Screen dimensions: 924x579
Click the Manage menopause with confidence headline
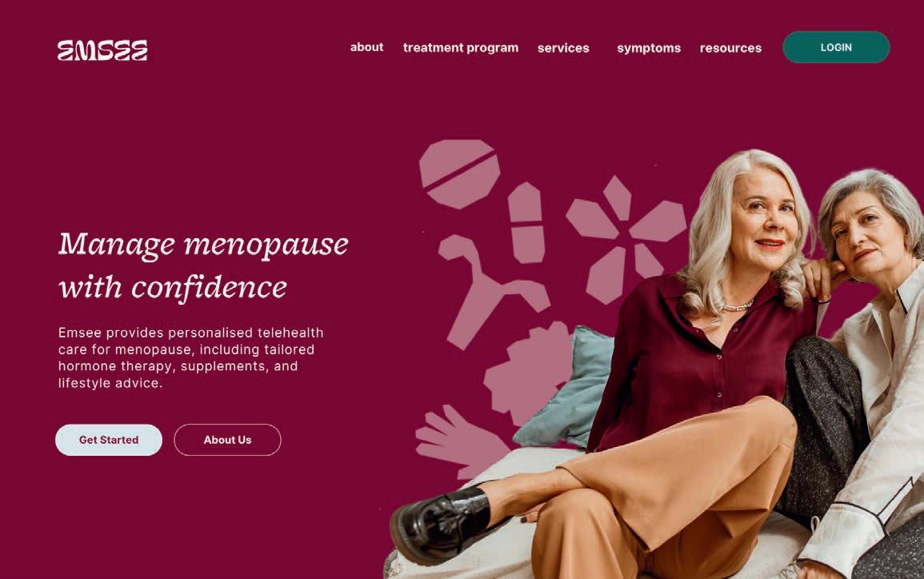(x=203, y=266)
